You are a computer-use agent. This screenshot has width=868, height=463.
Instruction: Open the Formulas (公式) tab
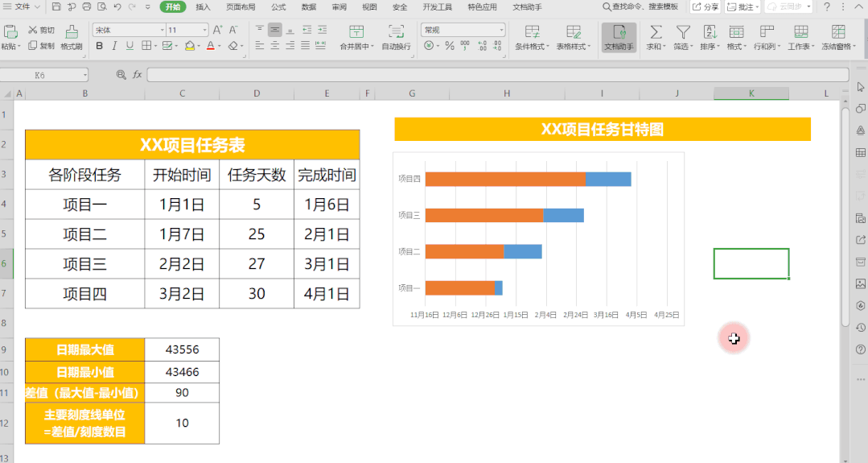pyautogui.click(x=278, y=6)
